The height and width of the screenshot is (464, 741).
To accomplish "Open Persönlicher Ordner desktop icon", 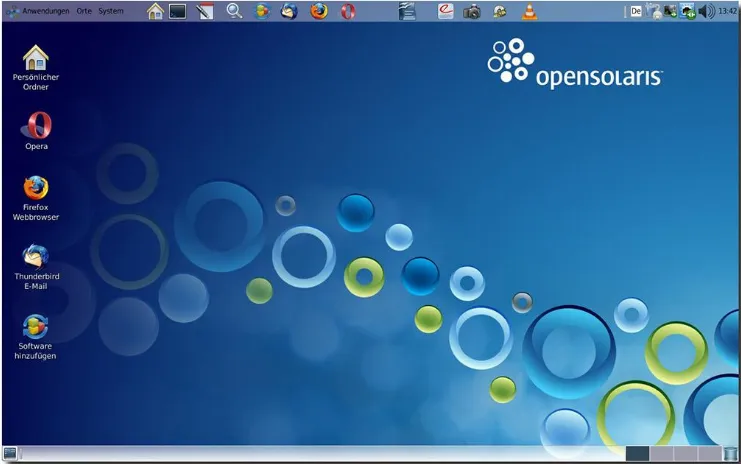I will (35, 67).
